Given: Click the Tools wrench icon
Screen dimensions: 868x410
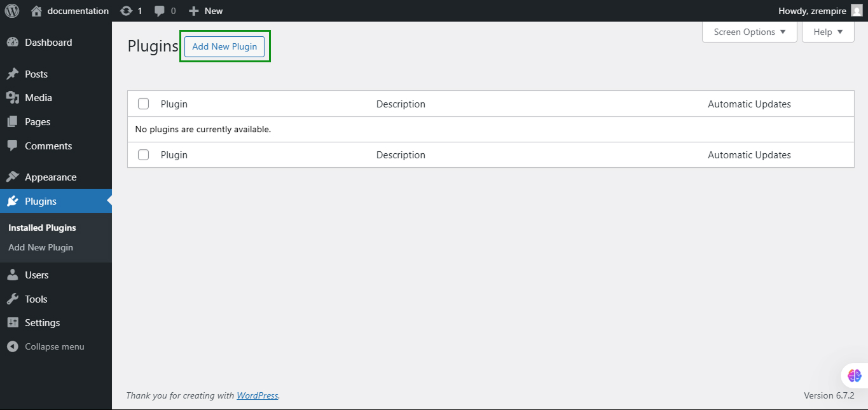Looking at the screenshot, I should click(x=13, y=299).
